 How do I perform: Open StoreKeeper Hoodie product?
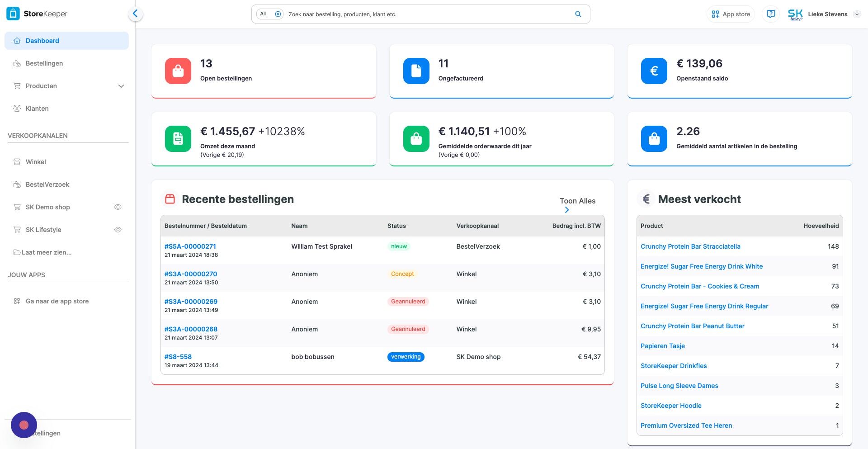tap(671, 406)
